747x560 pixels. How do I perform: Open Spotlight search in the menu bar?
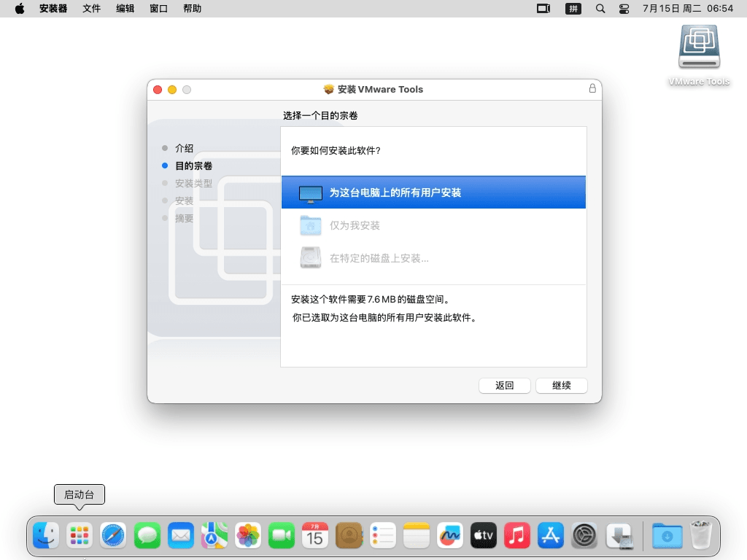[600, 9]
